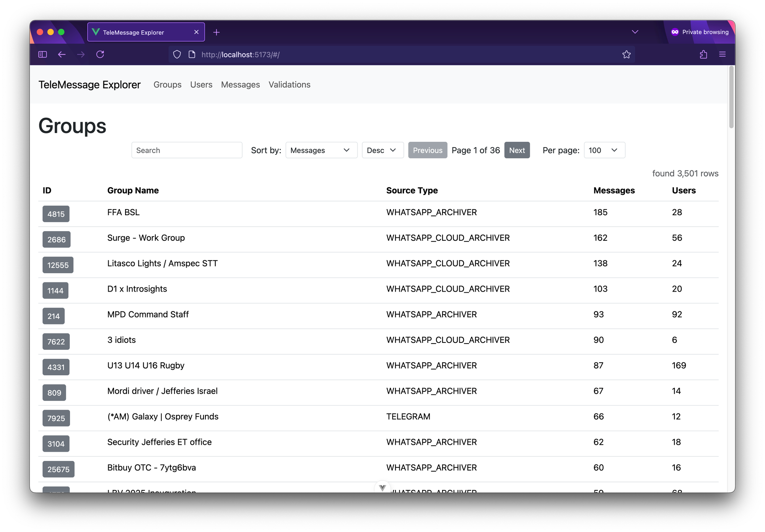Switch to the Messages nav link

coord(240,84)
